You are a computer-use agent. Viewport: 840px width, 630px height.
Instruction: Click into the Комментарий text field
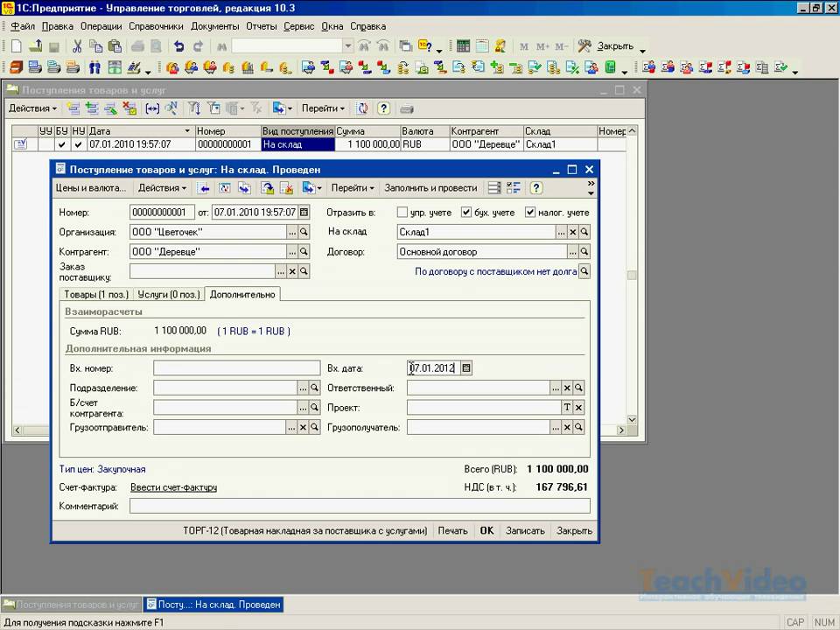click(359, 506)
